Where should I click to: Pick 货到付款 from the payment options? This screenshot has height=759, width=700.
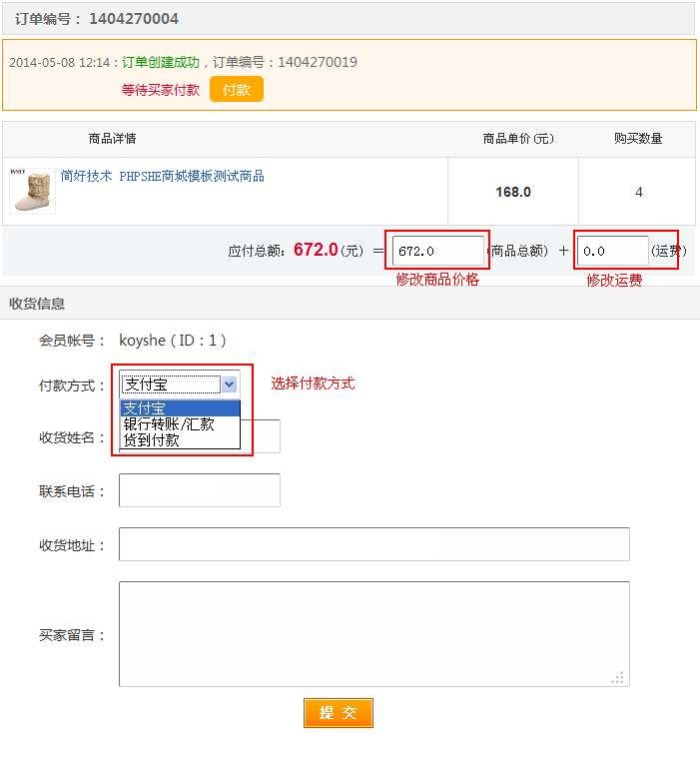[180, 439]
